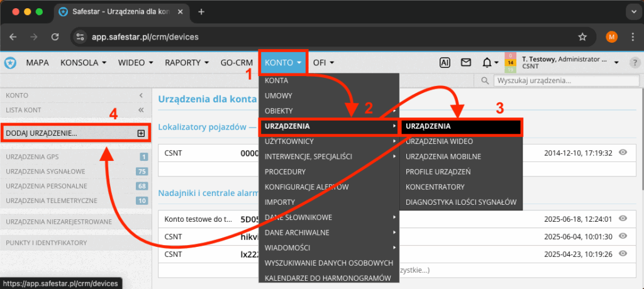This screenshot has height=289, width=644.
Task: Go to the MAPA page
Action: (x=37, y=63)
